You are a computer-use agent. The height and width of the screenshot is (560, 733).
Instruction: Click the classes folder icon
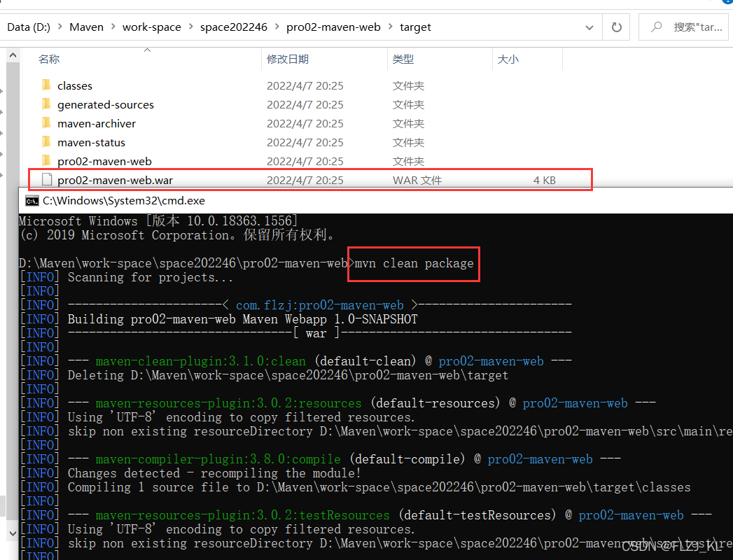(46, 85)
